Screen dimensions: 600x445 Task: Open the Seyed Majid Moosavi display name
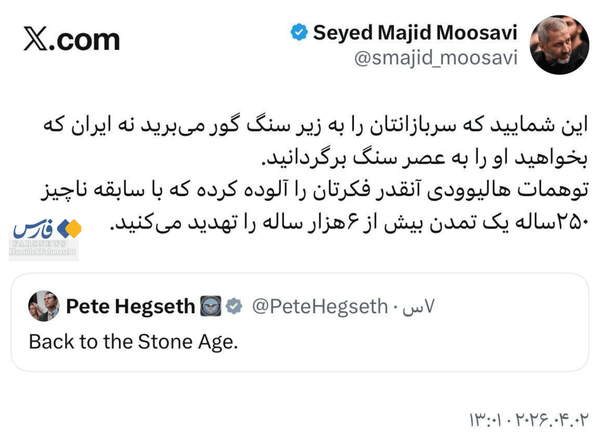[x=412, y=32]
